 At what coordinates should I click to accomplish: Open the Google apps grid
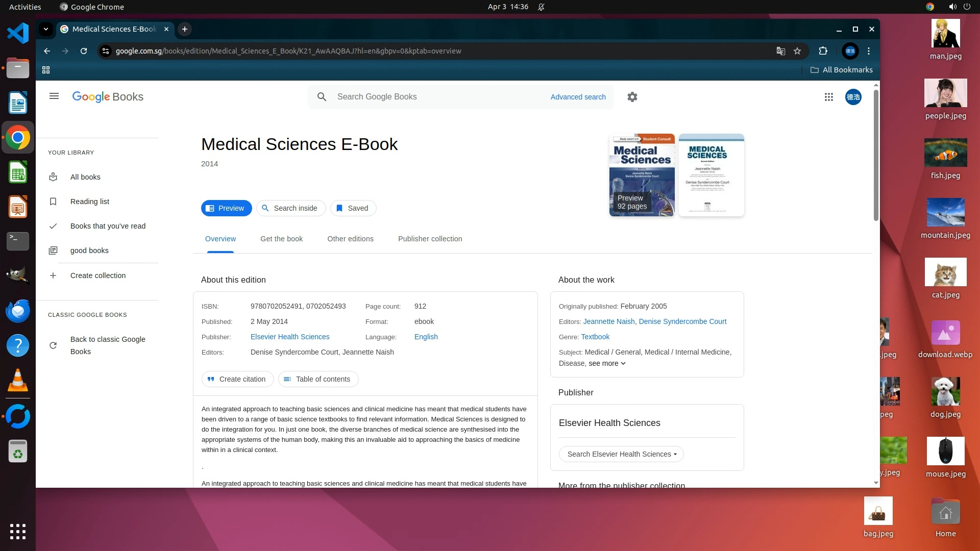click(828, 97)
